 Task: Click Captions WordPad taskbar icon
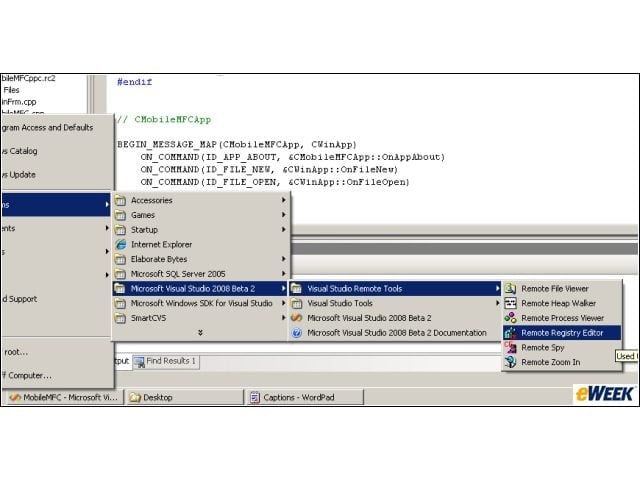[255, 397]
